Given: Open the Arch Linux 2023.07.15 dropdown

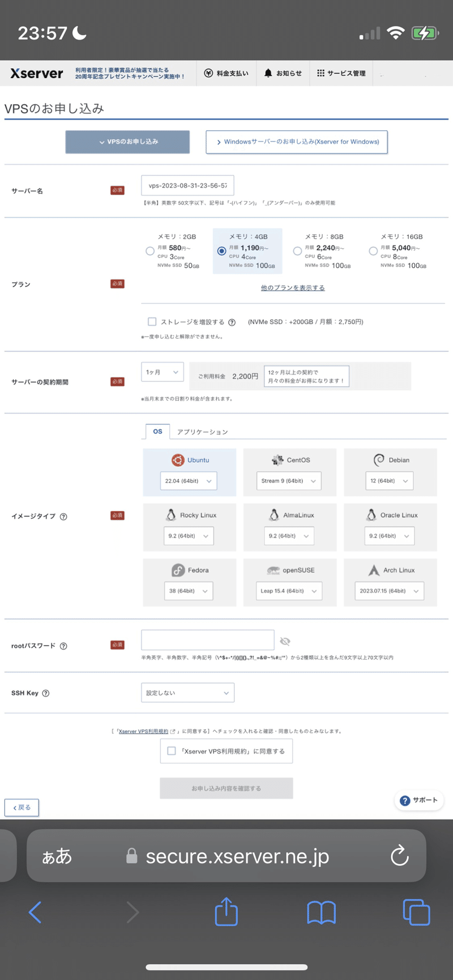Looking at the screenshot, I should coord(389,591).
